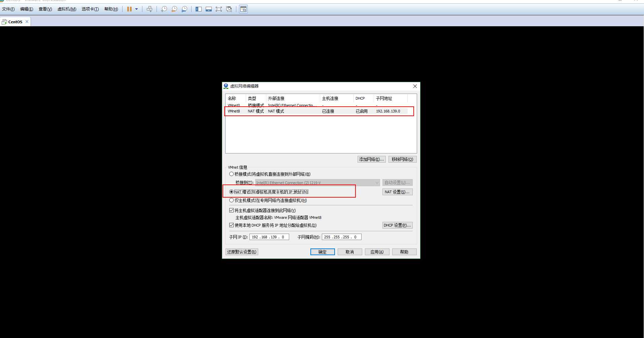
Task: Click the 子网地址 column header
Action: click(391, 98)
